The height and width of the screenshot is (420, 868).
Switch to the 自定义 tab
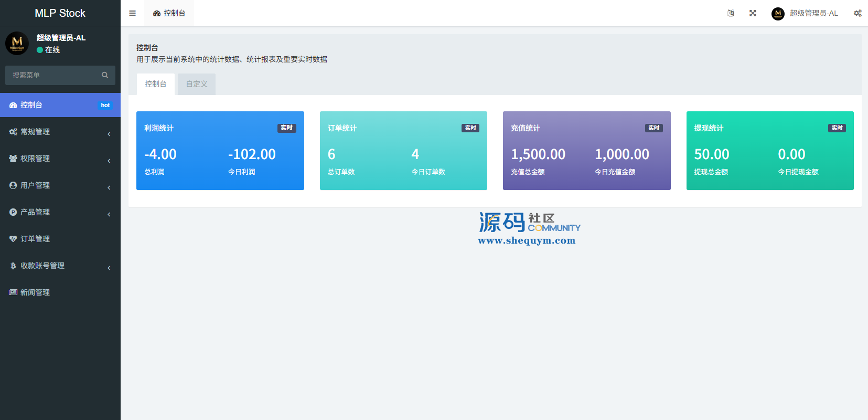(x=197, y=84)
